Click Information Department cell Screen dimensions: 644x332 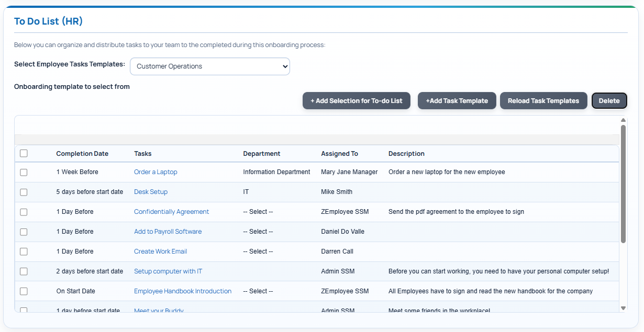point(276,172)
